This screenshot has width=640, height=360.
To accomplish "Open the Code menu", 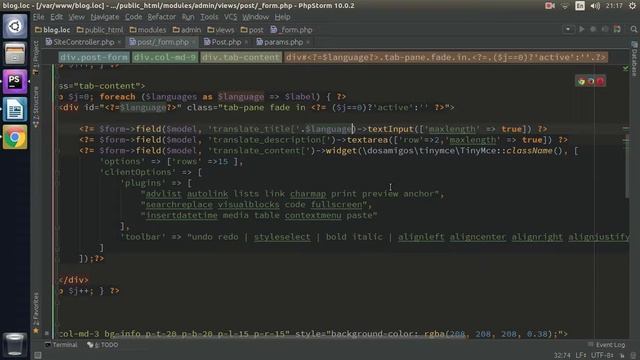I will tap(133, 17).
